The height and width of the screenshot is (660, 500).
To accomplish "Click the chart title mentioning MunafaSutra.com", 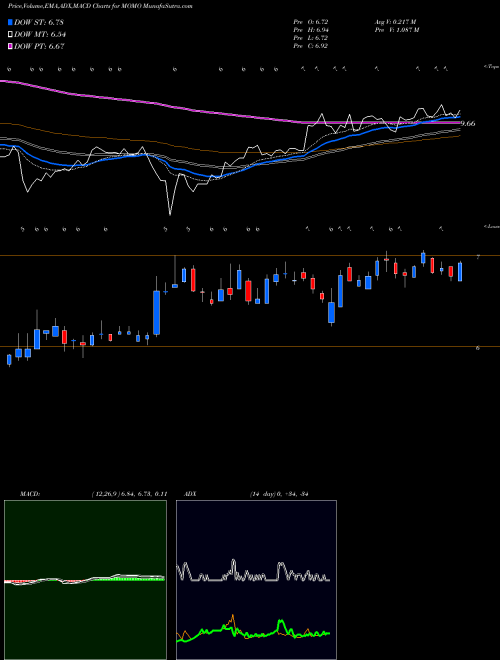I will tap(100, 6).
